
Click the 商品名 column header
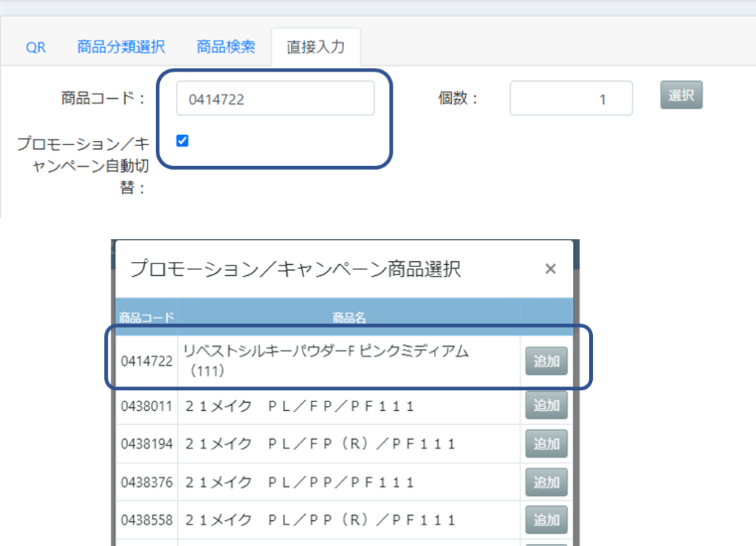coord(349,318)
